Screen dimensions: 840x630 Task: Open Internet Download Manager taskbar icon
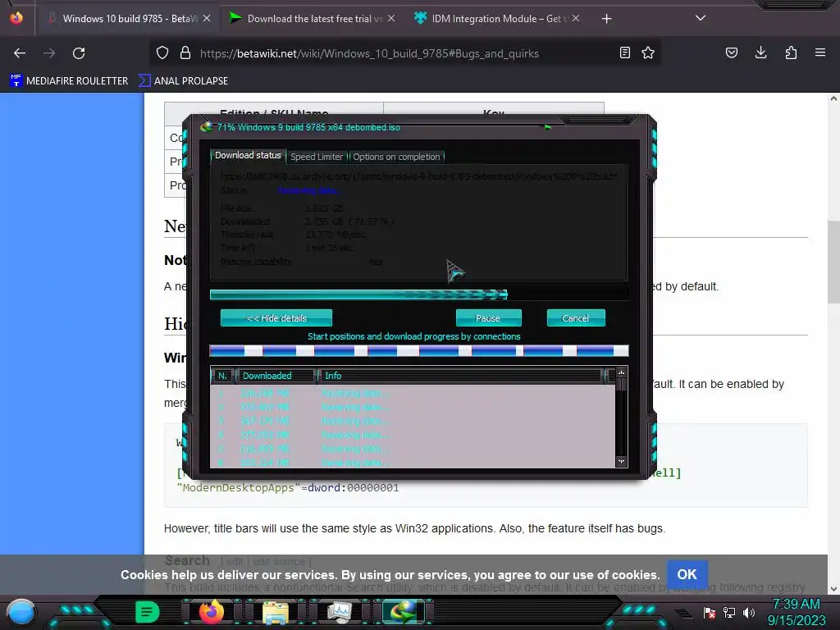point(404,612)
